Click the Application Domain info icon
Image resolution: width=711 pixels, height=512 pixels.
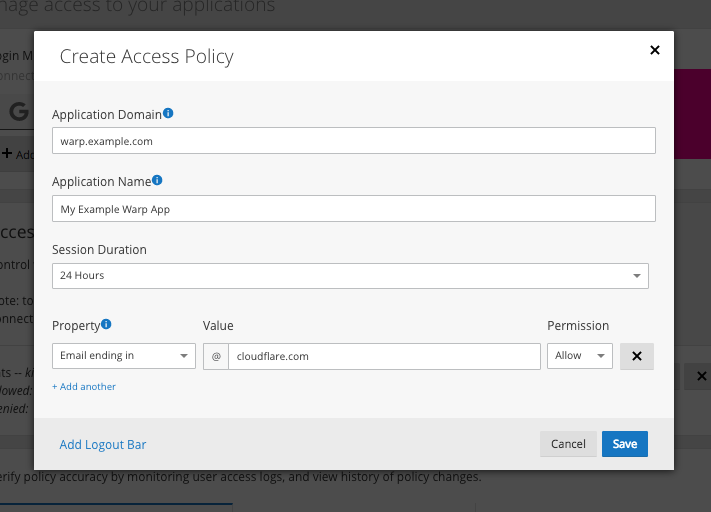click(x=168, y=113)
